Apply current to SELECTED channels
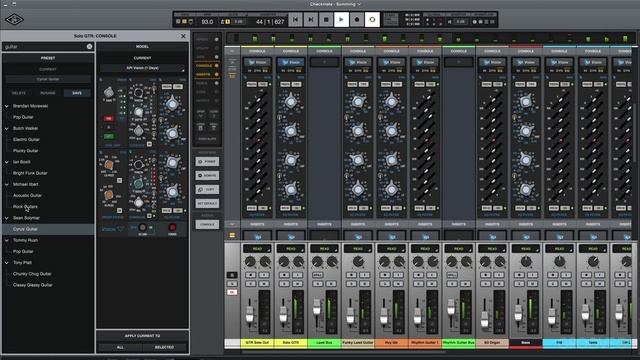The image size is (640, 360). [x=164, y=347]
